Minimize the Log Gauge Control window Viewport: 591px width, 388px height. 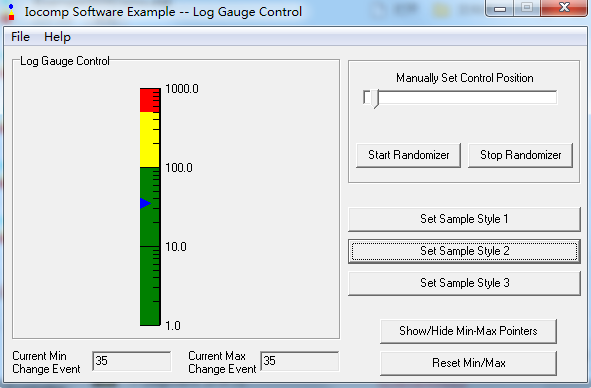pos(500,8)
